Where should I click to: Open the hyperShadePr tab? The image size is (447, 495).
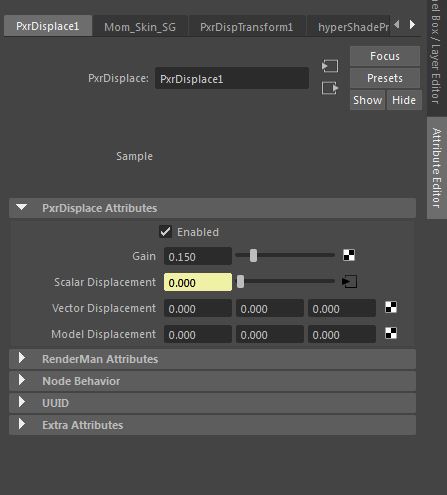pos(348,27)
